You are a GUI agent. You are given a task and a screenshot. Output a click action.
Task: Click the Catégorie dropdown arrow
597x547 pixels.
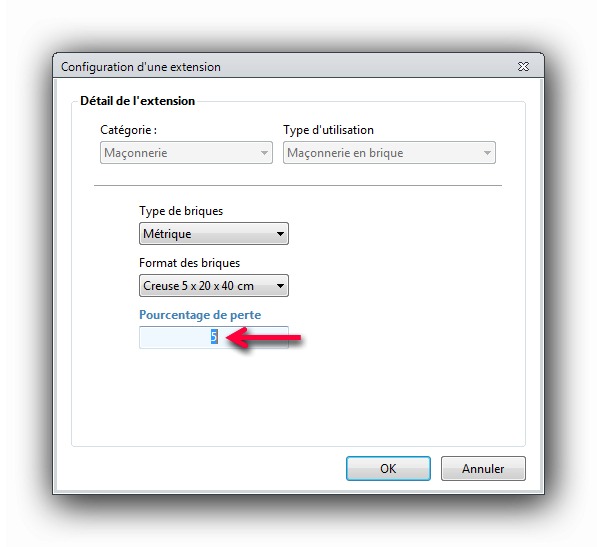(x=264, y=153)
